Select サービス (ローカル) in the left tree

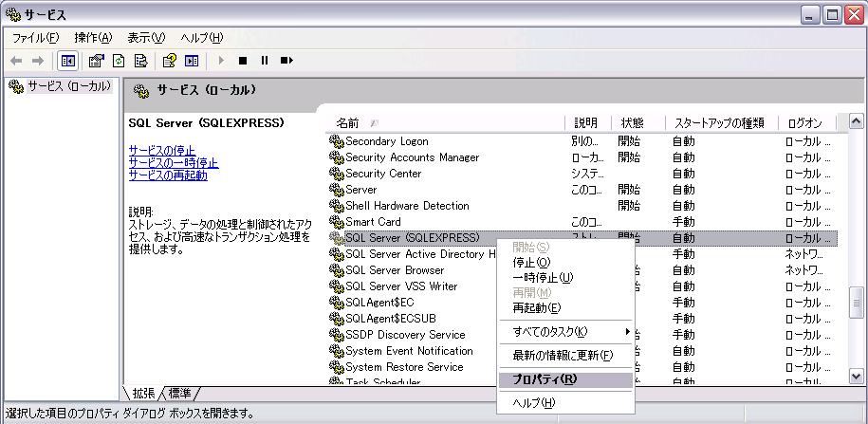69,86
